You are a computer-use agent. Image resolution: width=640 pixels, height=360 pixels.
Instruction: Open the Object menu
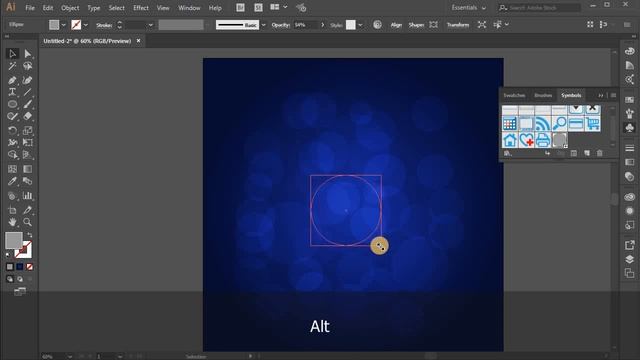(x=70, y=8)
